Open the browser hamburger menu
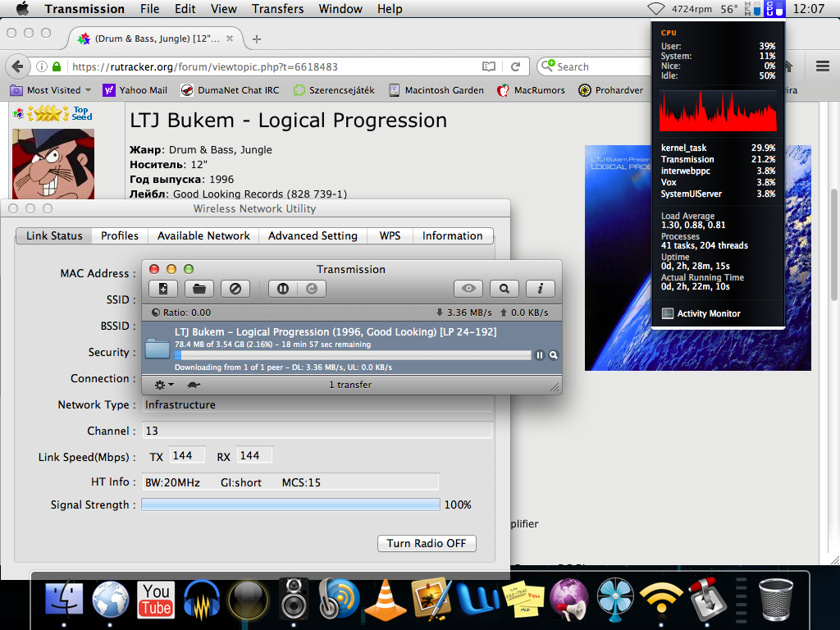Viewport: 840px width, 630px height. point(823,66)
